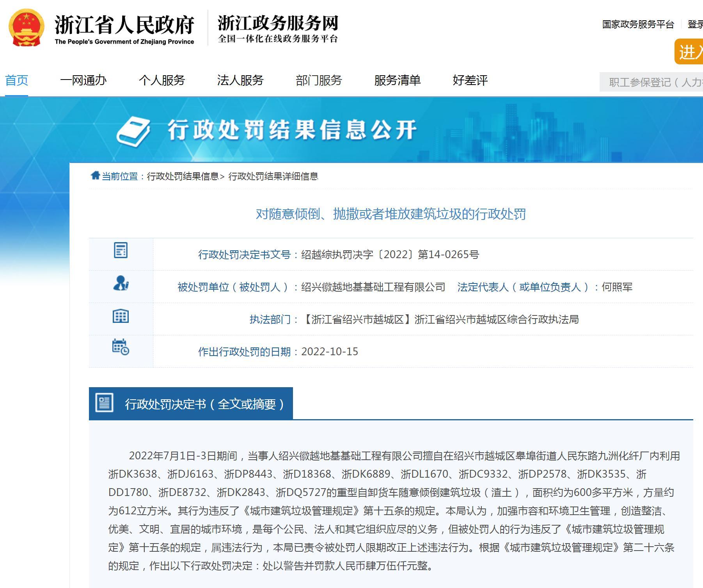Open the 一网通办 menu item
703x588 pixels.
point(83,80)
